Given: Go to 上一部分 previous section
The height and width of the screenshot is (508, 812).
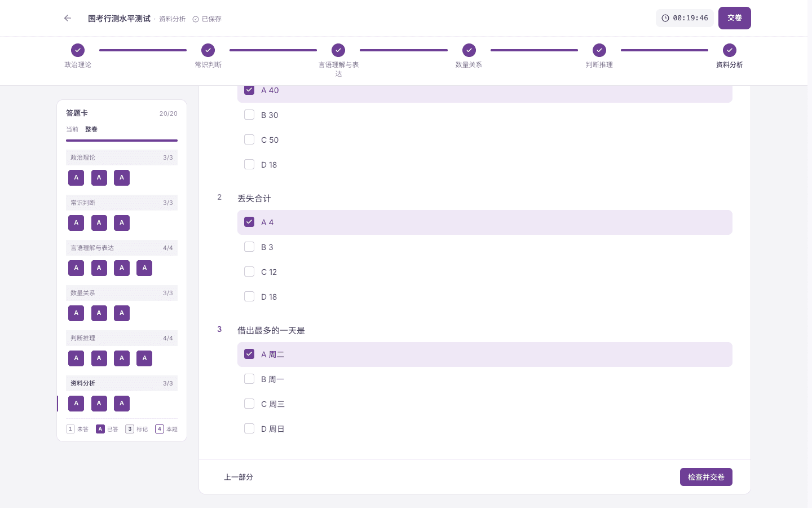Looking at the screenshot, I should tap(239, 477).
